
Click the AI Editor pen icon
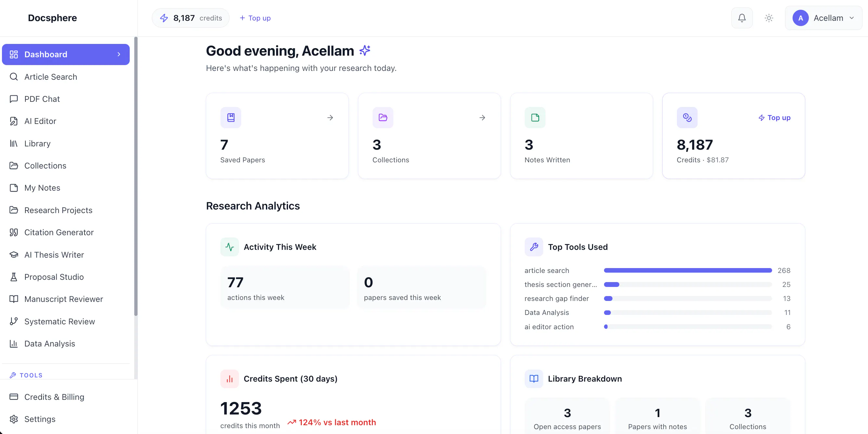[14, 121]
